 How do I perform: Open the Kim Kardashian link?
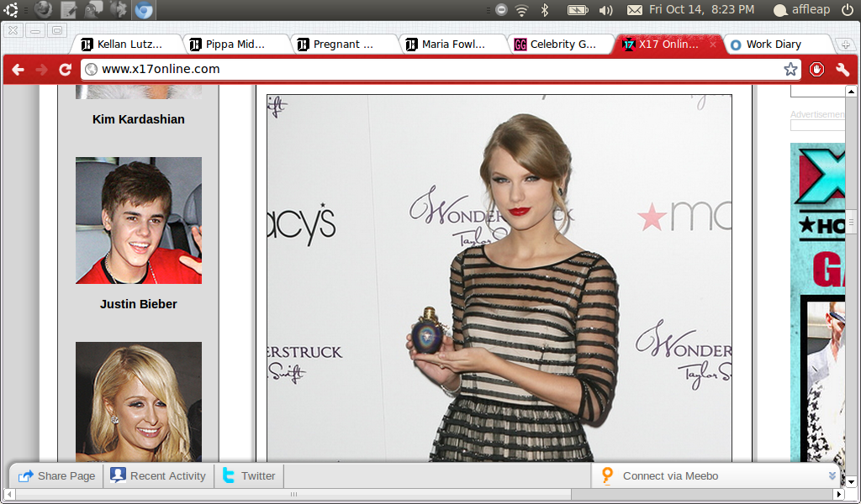(x=139, y=119)
